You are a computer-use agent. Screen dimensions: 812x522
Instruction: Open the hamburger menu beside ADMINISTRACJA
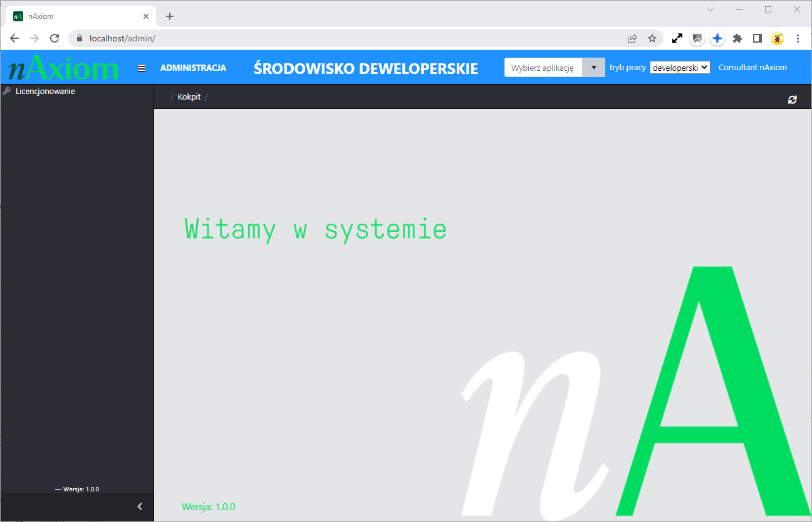[142, 67]
